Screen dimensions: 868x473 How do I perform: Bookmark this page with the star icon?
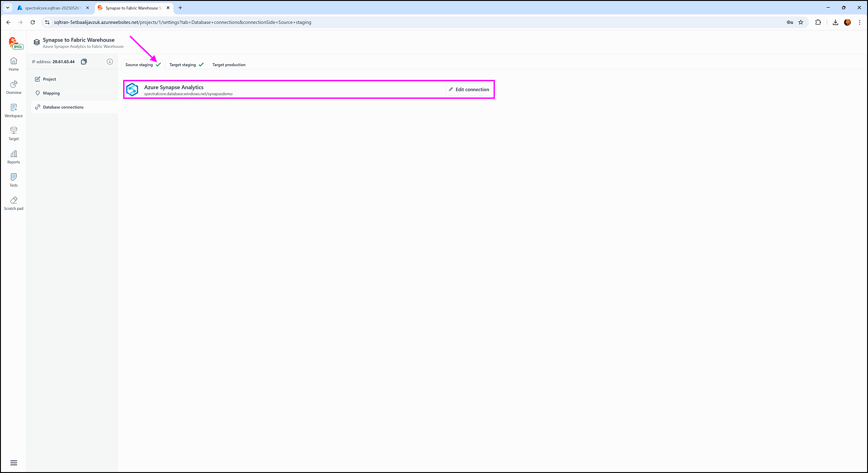pos(801,22)
